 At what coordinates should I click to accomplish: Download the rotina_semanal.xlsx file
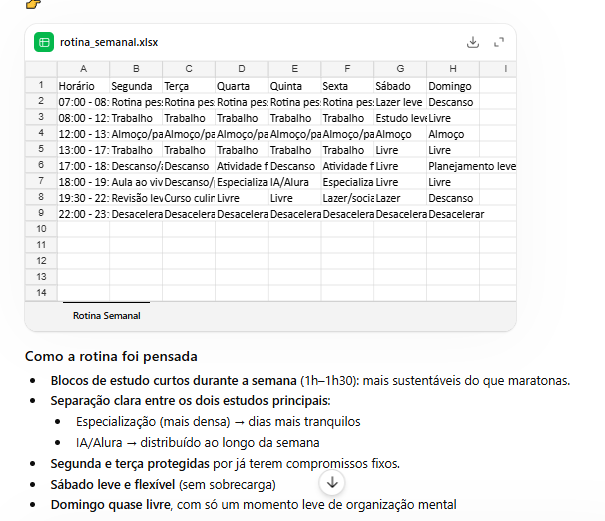[x=473, y=42]
